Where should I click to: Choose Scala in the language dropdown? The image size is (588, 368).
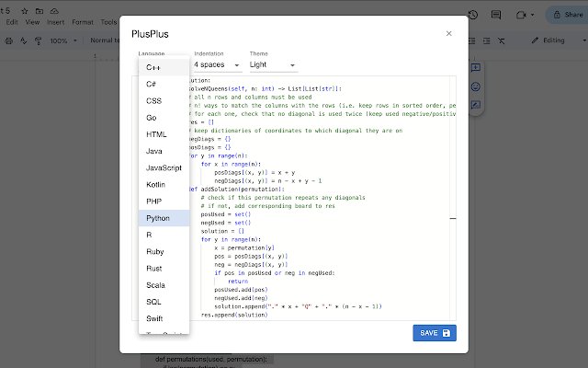coord(164,285)
